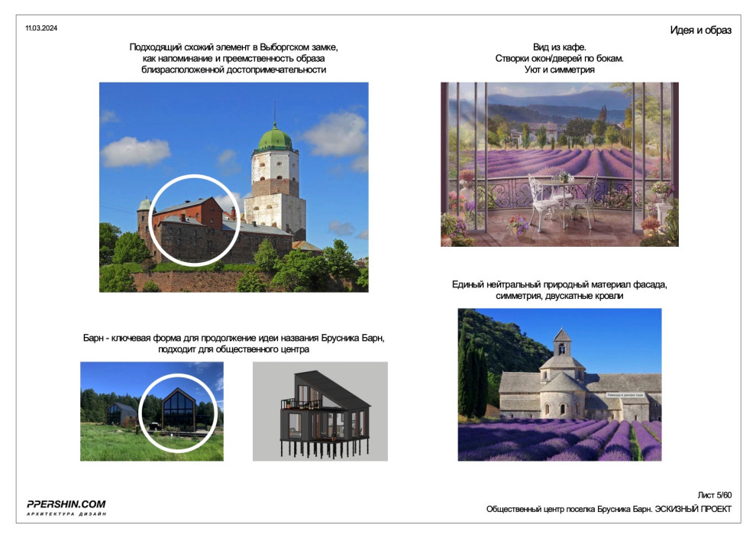
Task: Click the date 11.03.2024
Action: [x=41, y=28]
